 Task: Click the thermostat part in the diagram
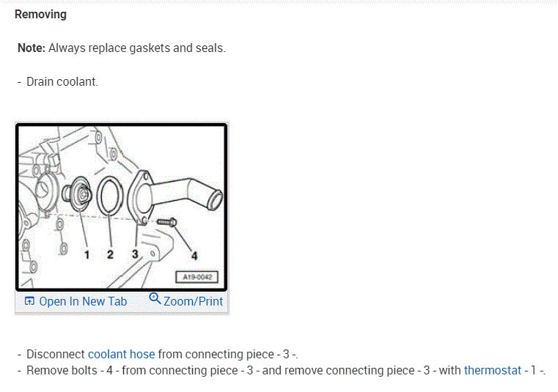pyautogui.click(x=77, y=194)
